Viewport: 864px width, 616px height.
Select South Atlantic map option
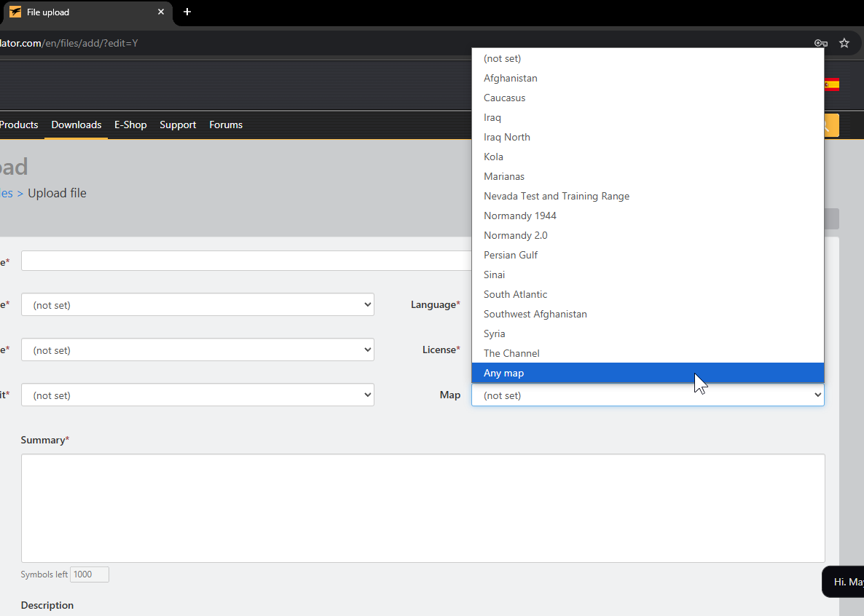(648, 294)
